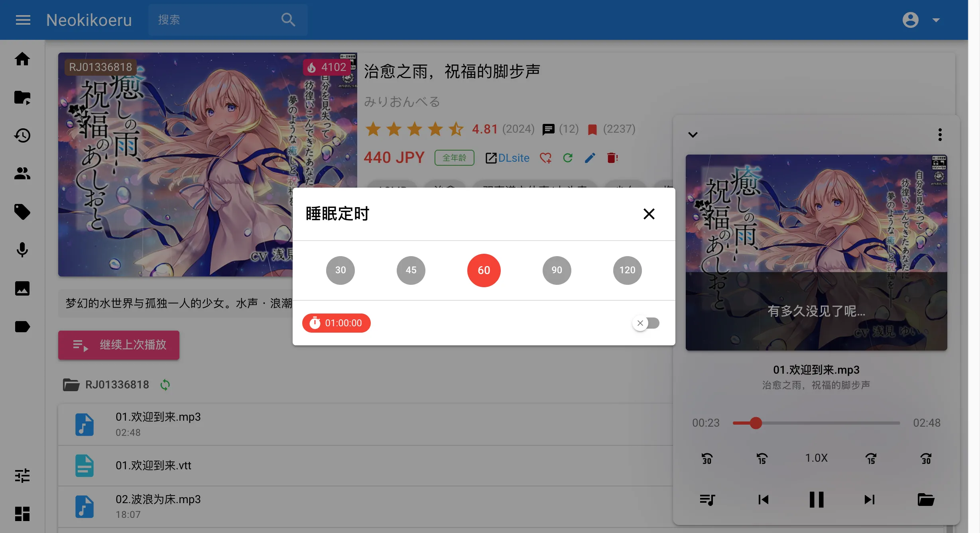Viewport: 980px width, 533px height.
Task: Open image gallery sidebar icon
Action: [22, 288]
